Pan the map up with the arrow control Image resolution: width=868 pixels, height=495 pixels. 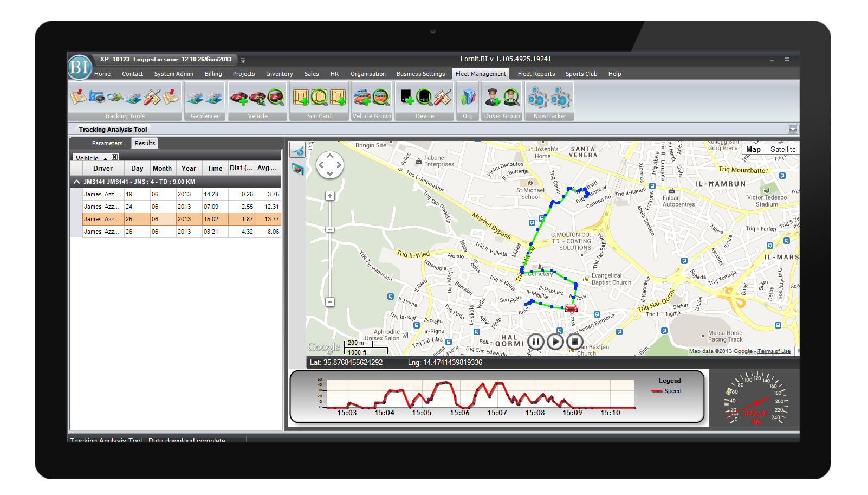(x=330, y=156)
